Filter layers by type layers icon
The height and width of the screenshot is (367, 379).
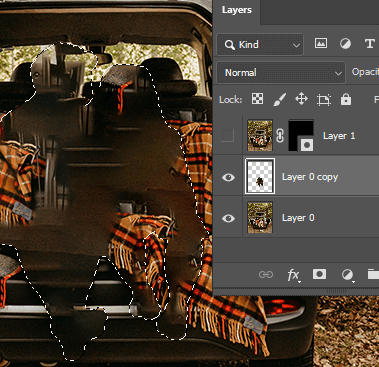(x=370, y=44)
